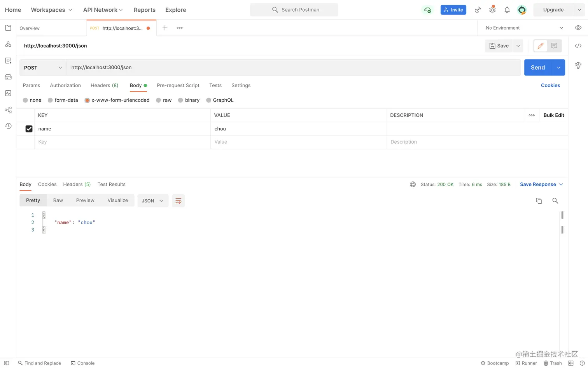This screenshot has width=588, height=368.
Task: Open the response Headers (5) tab
Action: click(77, 185)
